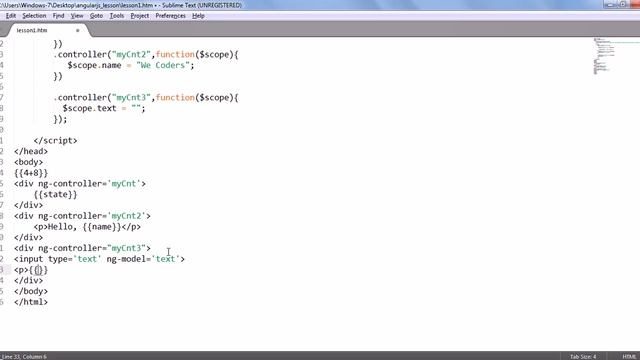Click the {{4+8}} expression line

click(x=31, y=173)
